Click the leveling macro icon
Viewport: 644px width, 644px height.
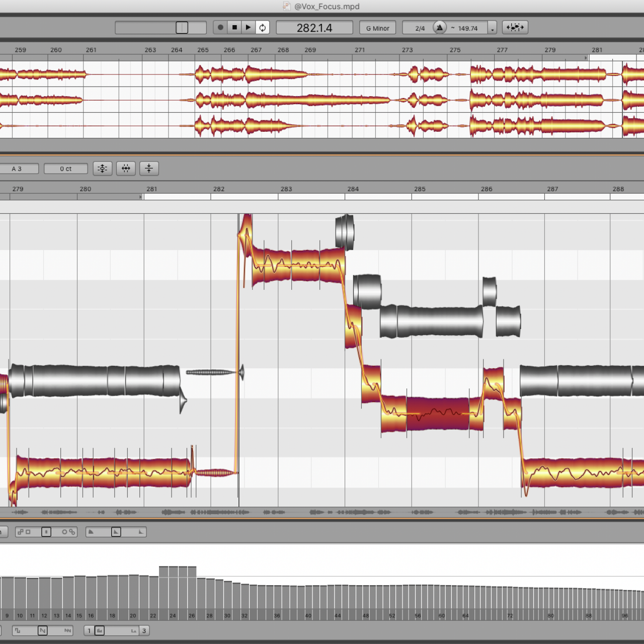(x=149, y=168)
